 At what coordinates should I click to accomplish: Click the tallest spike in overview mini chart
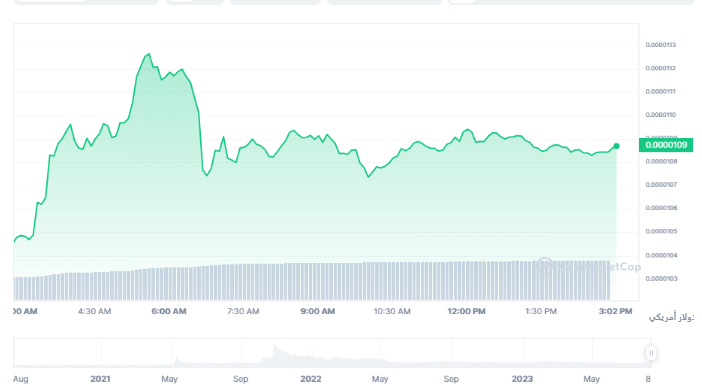click(x=274, y=347)
